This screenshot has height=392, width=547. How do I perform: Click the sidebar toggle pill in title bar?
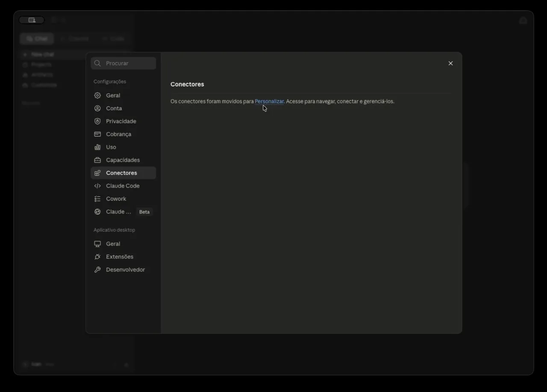tap(32, 20)
